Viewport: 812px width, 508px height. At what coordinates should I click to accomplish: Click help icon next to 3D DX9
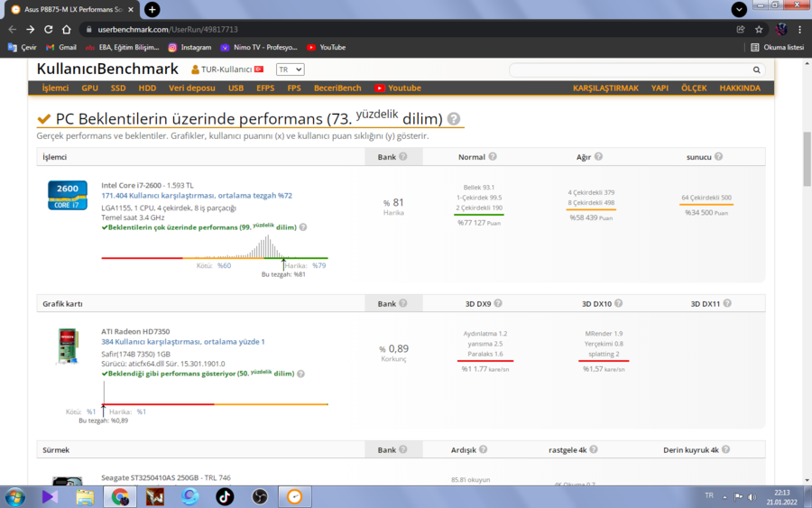(498, 303)
